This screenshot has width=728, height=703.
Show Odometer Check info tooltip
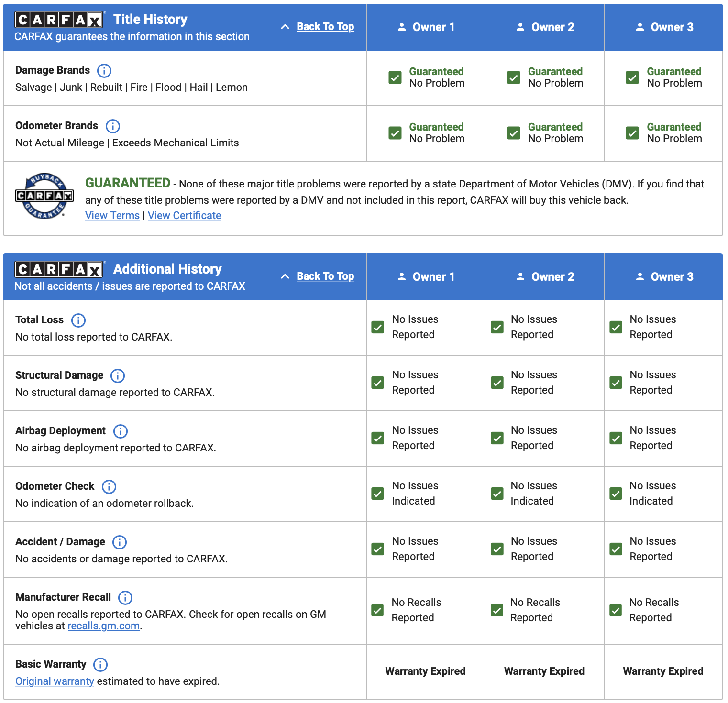[x=109, y=487]
